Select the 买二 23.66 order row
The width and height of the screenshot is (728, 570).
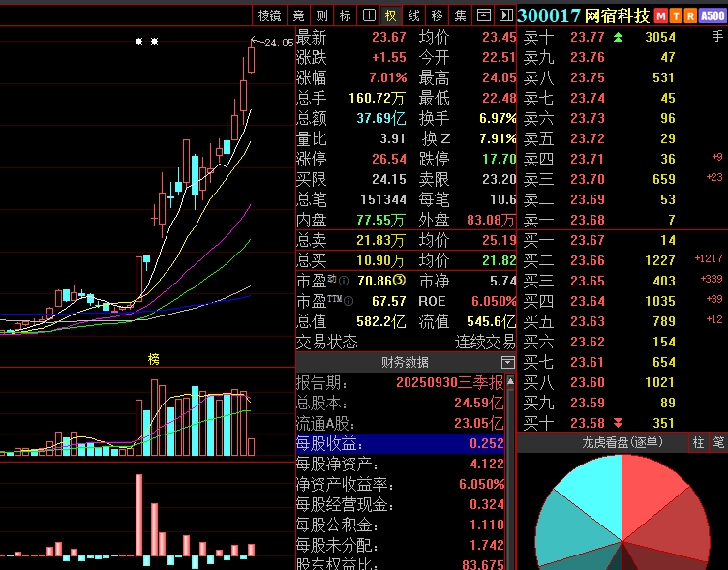[622, 260]
